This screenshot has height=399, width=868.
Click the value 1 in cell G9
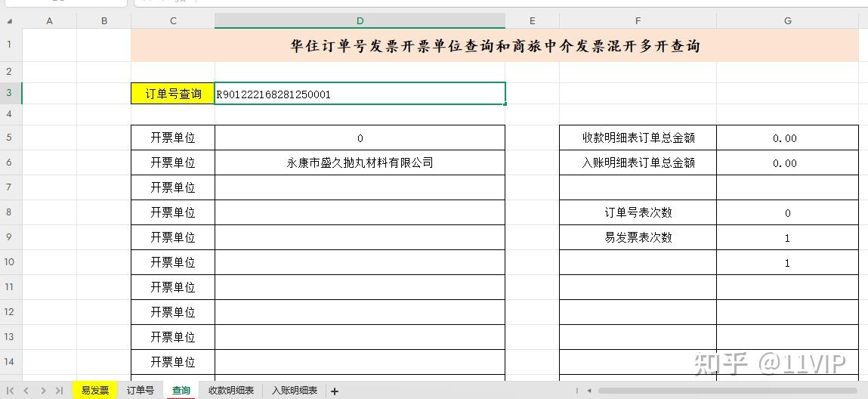[788, 238]
